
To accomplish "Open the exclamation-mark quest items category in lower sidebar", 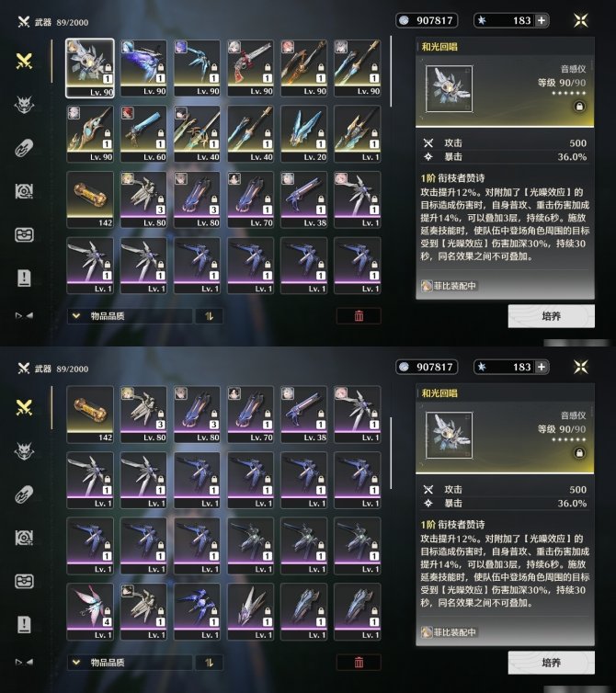I will [24, 624].
